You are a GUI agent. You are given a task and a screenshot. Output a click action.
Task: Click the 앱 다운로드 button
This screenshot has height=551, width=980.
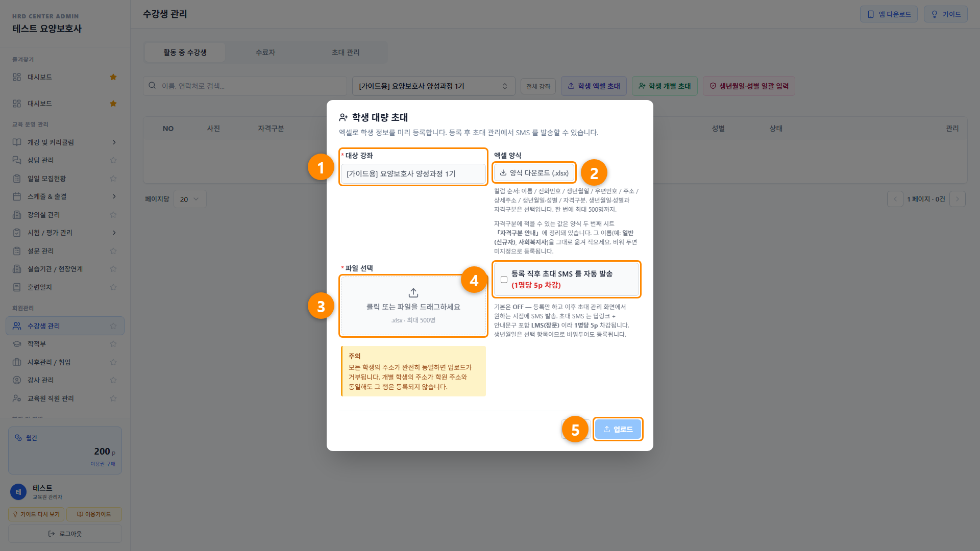coord(889,14)
